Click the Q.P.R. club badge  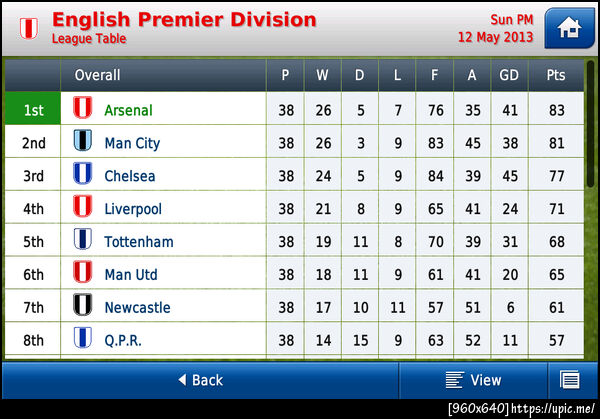pos(82,340)
